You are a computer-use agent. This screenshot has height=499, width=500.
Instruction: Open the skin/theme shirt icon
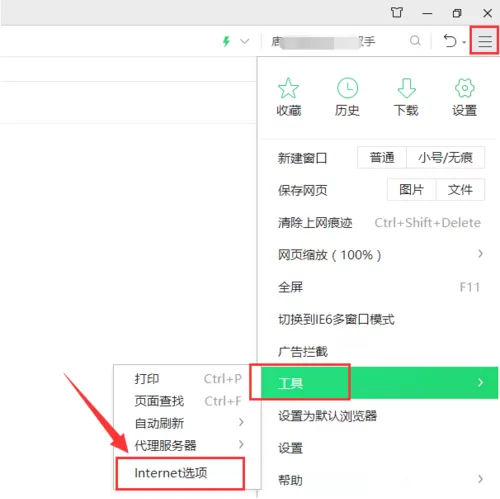pyautogui.click(x=397, y=13)
